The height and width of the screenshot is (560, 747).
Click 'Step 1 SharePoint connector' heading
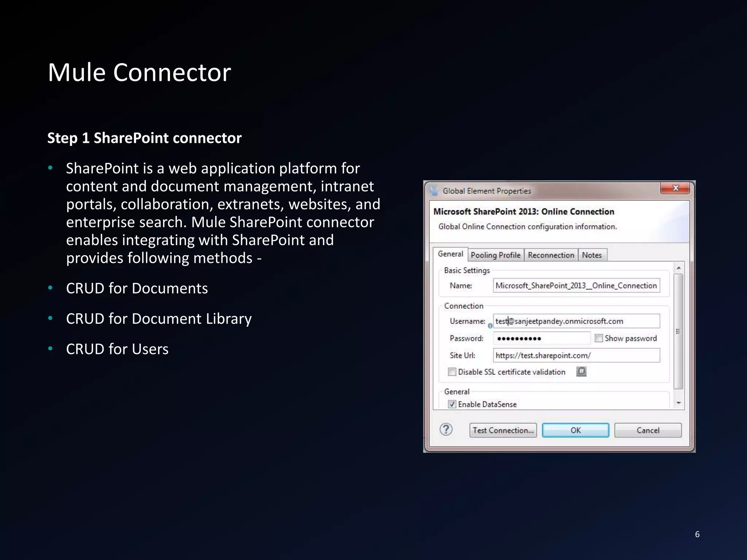(x=144, y=138)
